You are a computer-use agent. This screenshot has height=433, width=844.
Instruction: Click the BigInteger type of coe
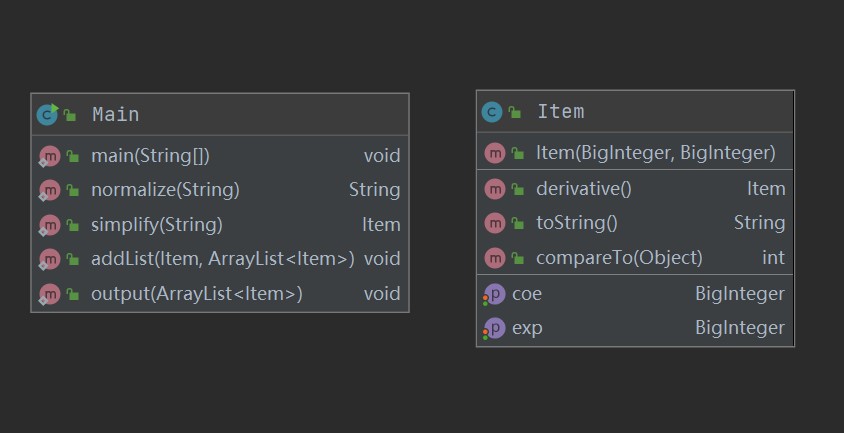(740, 294)
